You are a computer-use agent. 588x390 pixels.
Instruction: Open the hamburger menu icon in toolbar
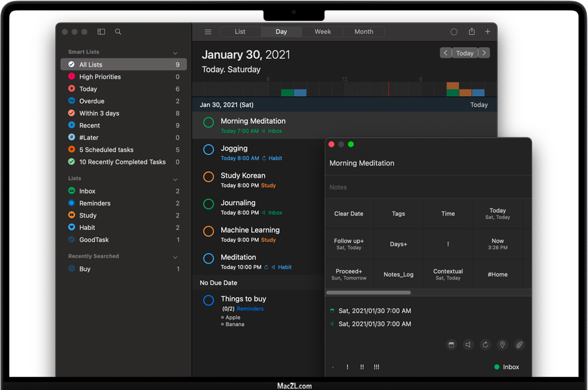(x=208, y=32)
